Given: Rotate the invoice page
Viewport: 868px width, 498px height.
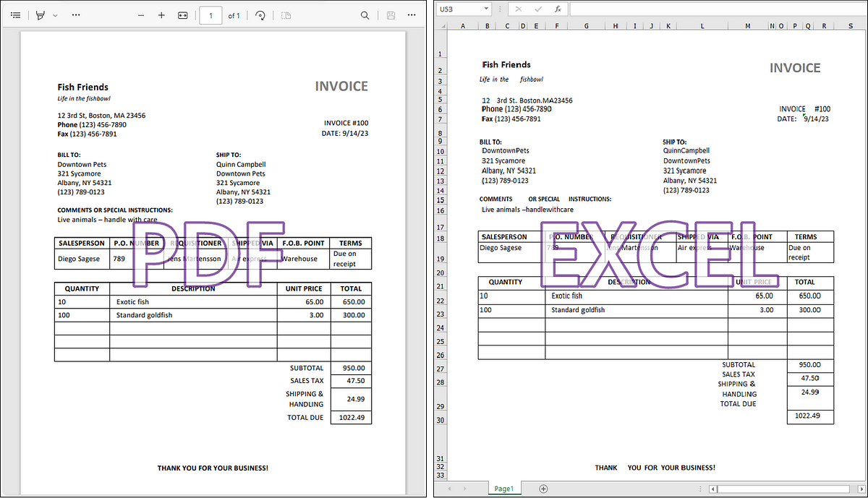Looking at the screenshot, I should pos(260,14).
